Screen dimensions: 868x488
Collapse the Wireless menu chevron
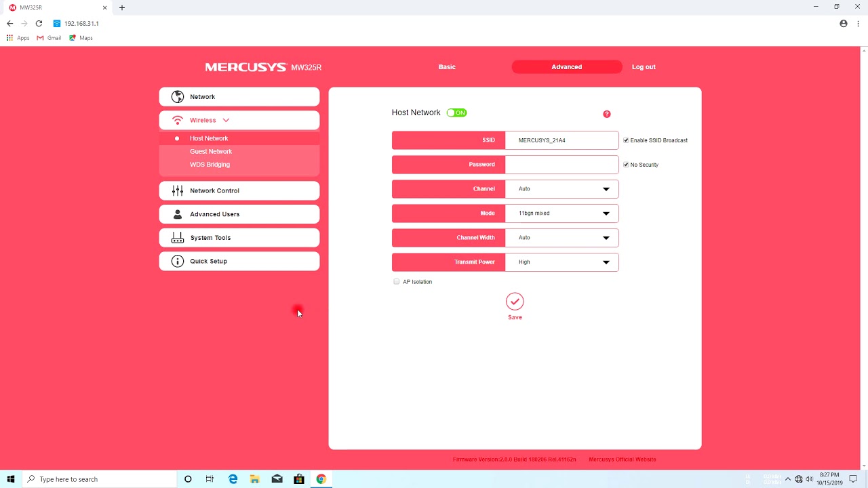226,120
